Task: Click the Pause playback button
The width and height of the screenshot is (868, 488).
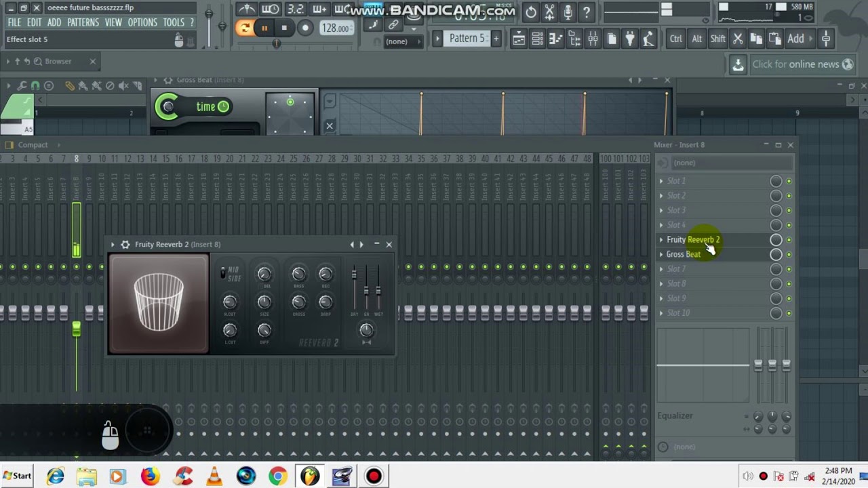Action: tap(264, 28)
